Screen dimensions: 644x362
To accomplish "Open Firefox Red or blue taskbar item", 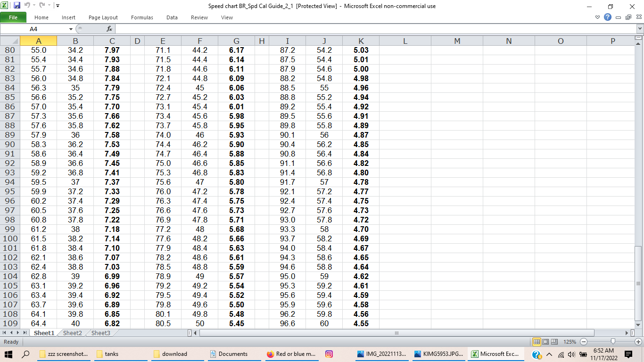I will click(291, 354).
